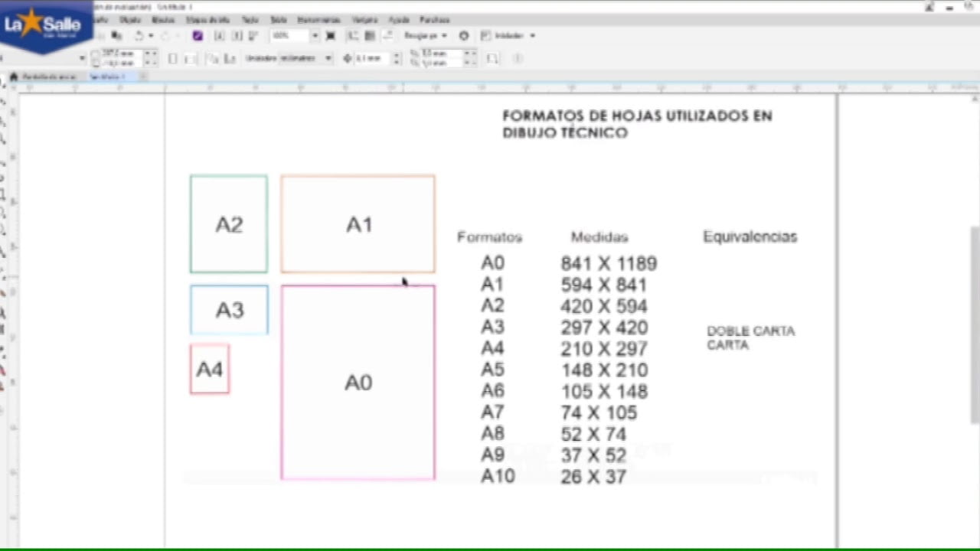This screenshot has height=551, width=980.
Task: Click the home icon beside document tabs
Action: (13, 77)
